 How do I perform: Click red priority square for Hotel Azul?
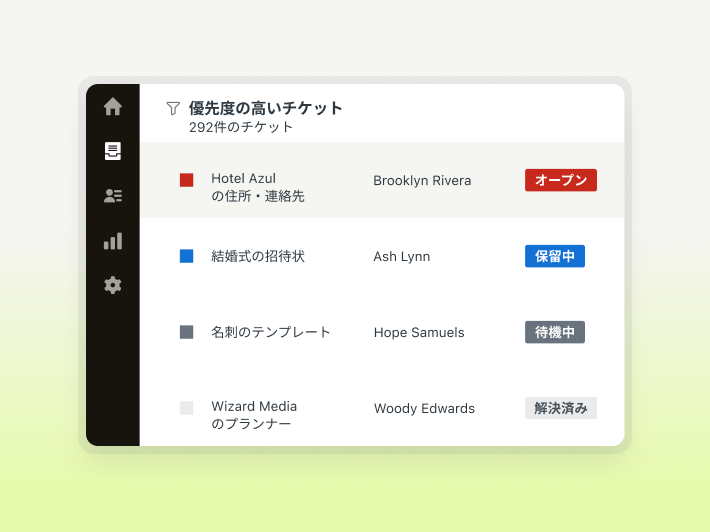point(187,180)
